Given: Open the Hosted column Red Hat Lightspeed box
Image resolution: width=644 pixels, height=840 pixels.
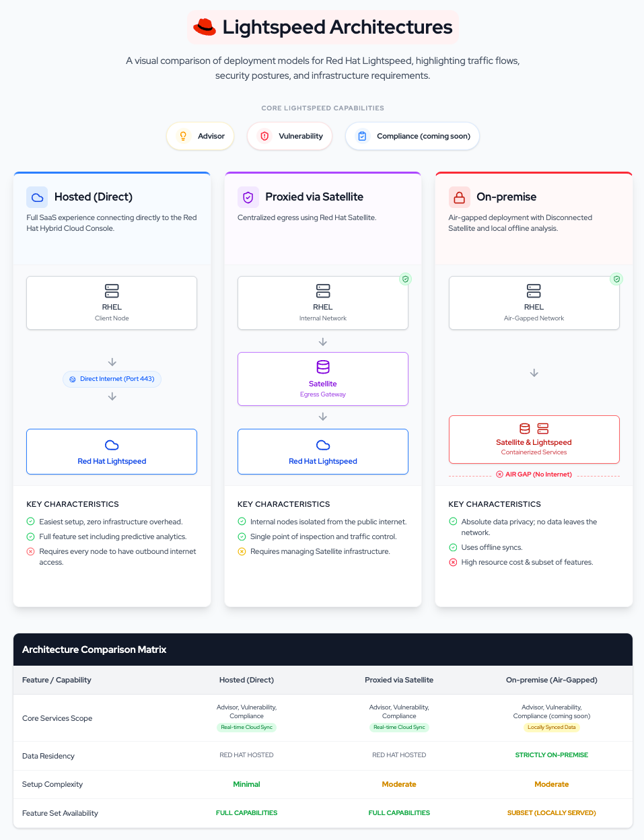Looking at the screenshot, I should [112, 452].
